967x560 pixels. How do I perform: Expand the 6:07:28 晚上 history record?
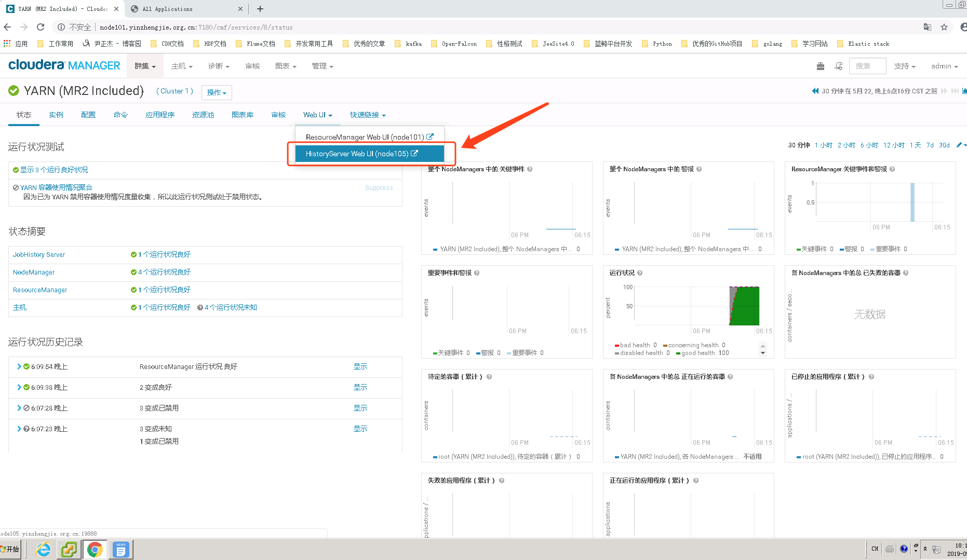point(19,408)
